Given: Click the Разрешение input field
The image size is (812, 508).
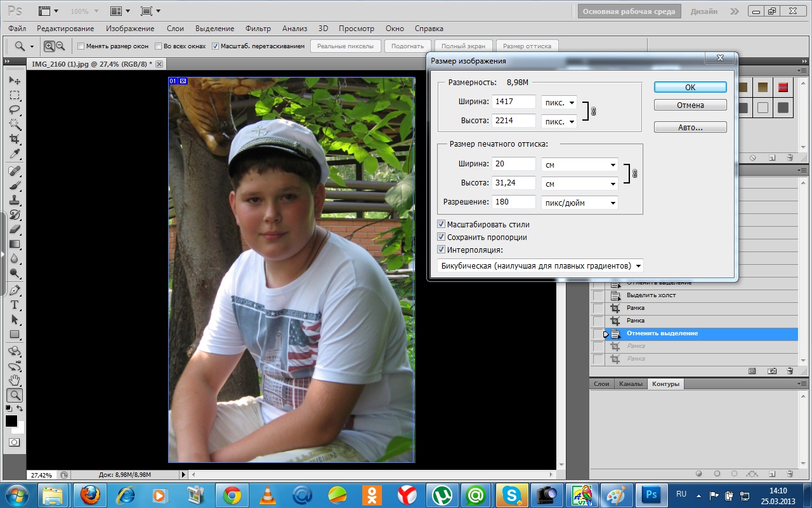Looking at the screenshot, I should coord(514,202).
